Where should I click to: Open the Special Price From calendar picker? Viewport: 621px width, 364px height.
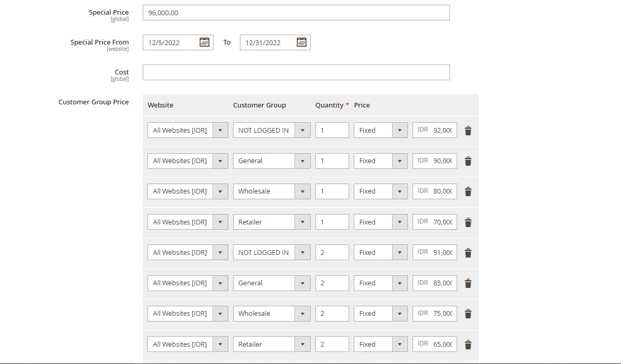(205, 42)
